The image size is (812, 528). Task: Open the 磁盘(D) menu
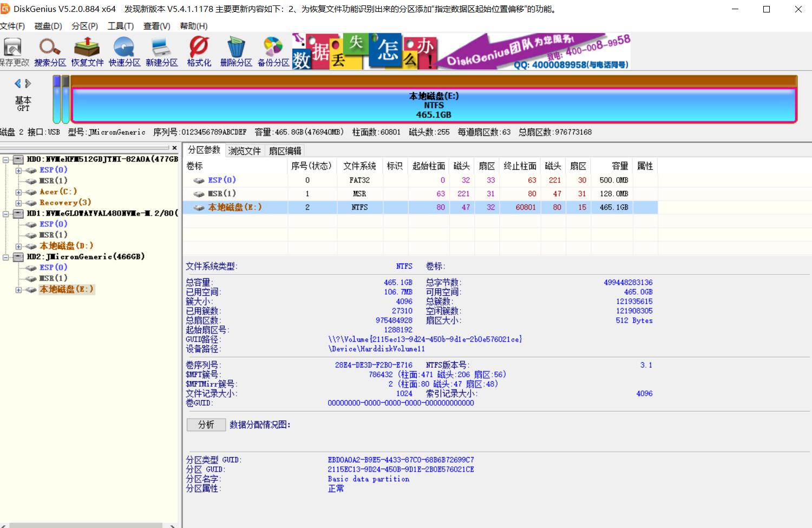pyautogui.click(x=48, y=25)
